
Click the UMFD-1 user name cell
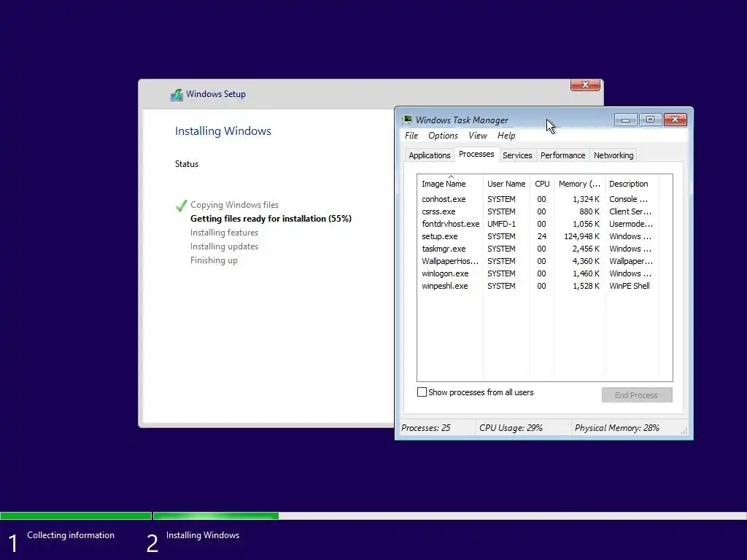point(501,224)
